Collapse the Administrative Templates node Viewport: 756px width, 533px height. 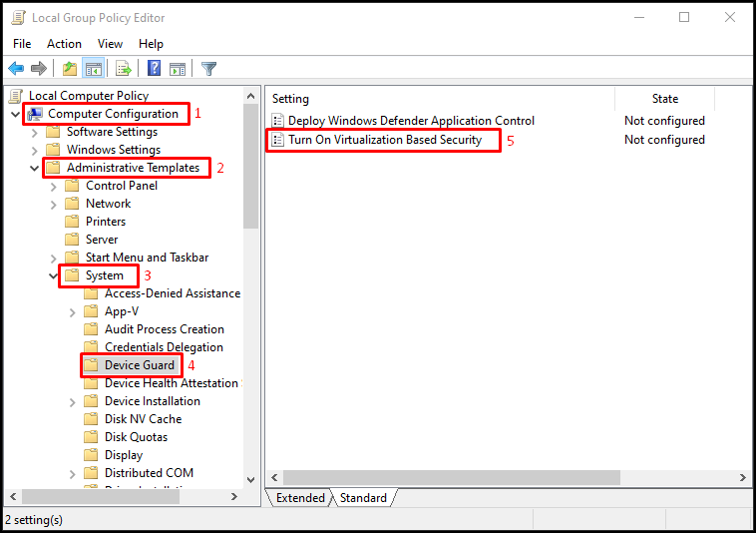[34, 169]
